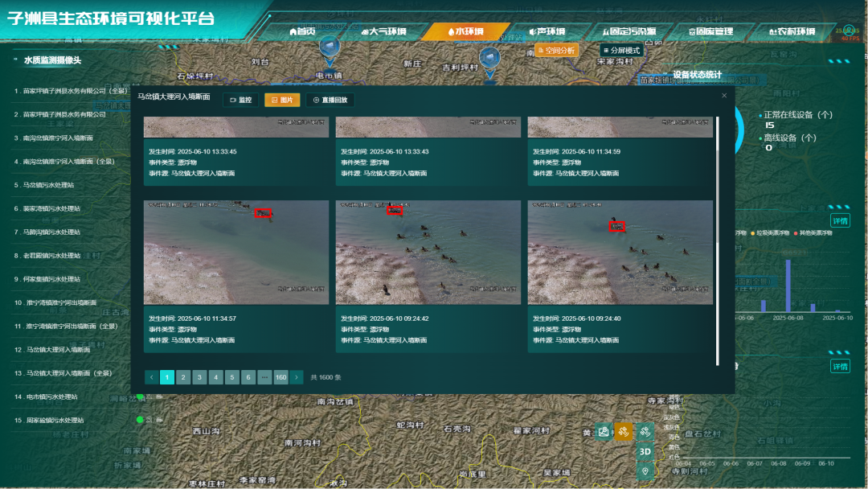This screenshot has width=868, height=489.
Task: Open the 2025-06-10 09:24:42 event thumbnail
Action: coord(427,252)
